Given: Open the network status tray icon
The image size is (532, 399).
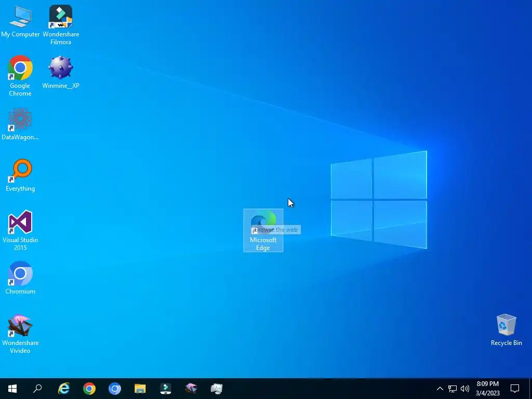Looking at the screenshot, I should pyautogui.click(x=453, y=389).
